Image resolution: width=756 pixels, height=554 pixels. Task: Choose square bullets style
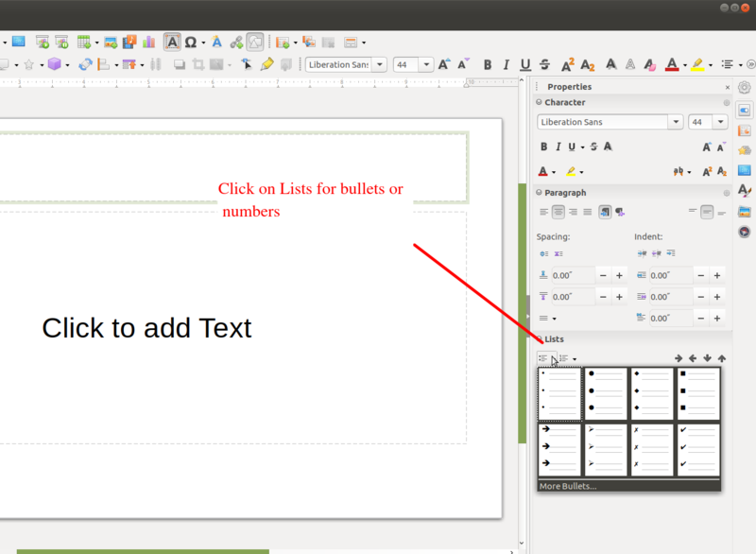pos(698,393)
